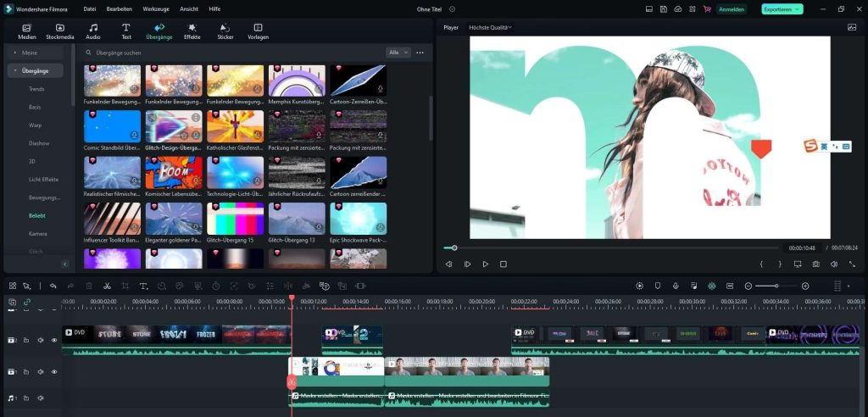The height and width of the screenshot is (417, 868).
Task: Click the player progress slider handle
Action: pyautogui.click(x=454, y=247)
